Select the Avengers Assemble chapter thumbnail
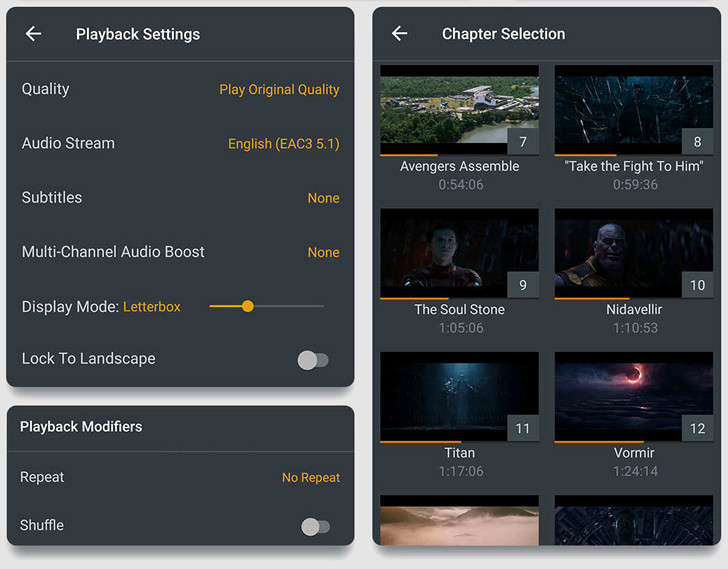728x569 pixels. coord(459,110)
